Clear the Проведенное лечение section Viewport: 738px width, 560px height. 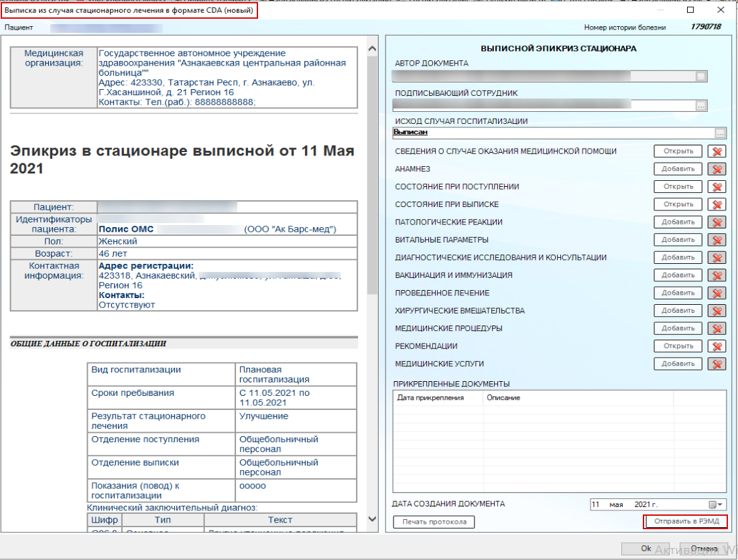(717, 293)
